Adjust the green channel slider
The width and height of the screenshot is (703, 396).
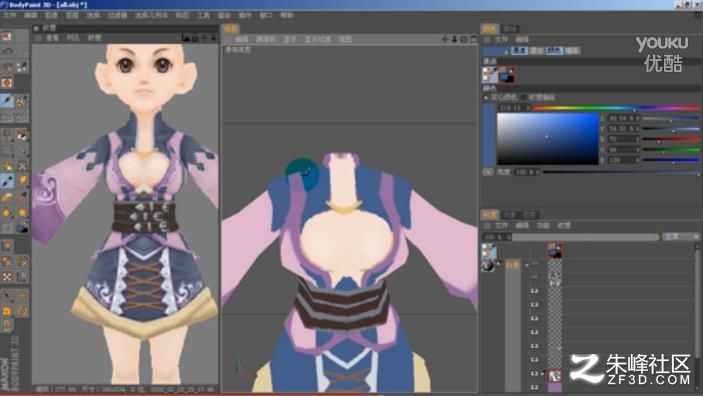pyautogui.click(x=671, y=150)
